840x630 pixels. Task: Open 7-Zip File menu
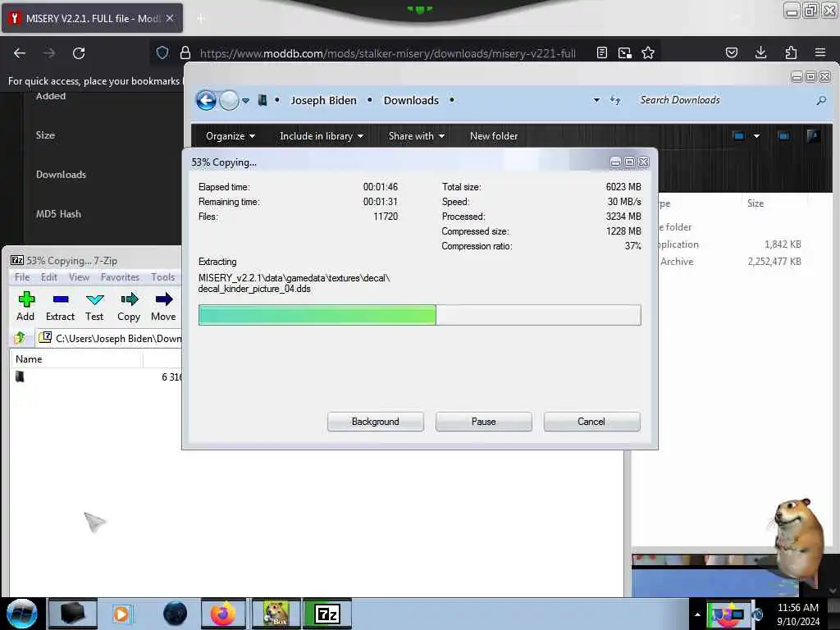(x=22, y=277)
